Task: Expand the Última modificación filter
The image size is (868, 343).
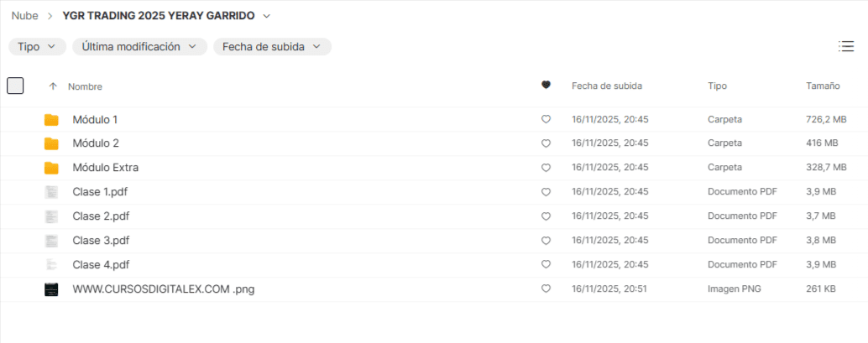Action: tap(139, 47)
